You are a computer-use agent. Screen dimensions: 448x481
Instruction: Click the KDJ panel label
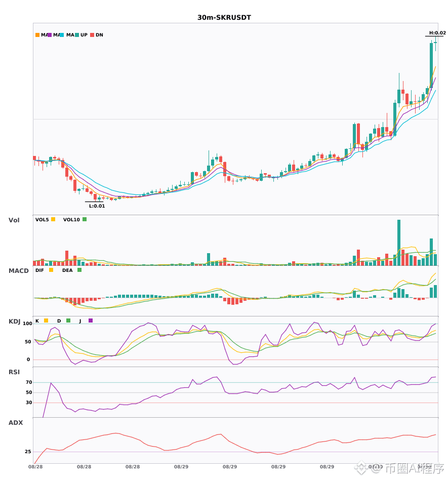click(x=14, y=322)
